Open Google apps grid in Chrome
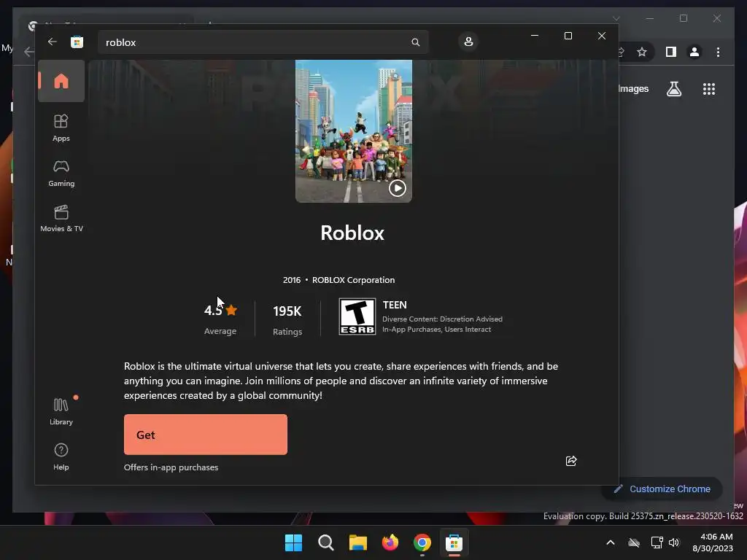Image resolution: width=747 pixels, height=560 pixels. (709, 89)
